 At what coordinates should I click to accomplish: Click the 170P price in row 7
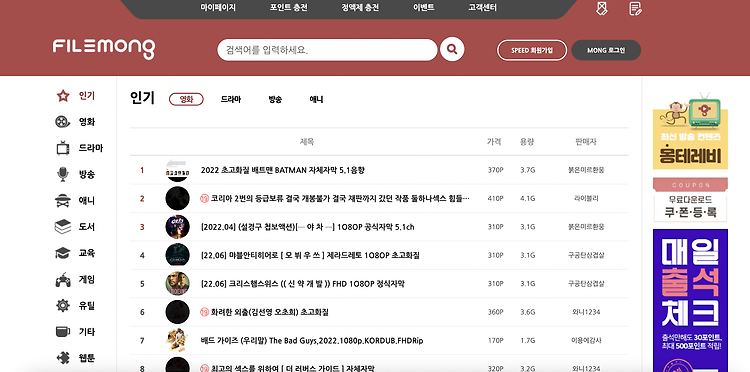(x=495, y=340)
